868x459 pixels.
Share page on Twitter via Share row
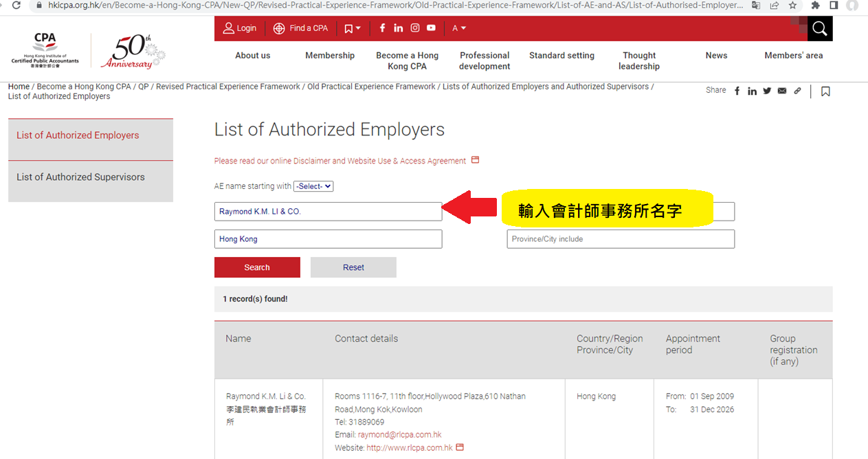tap(767, 91)
